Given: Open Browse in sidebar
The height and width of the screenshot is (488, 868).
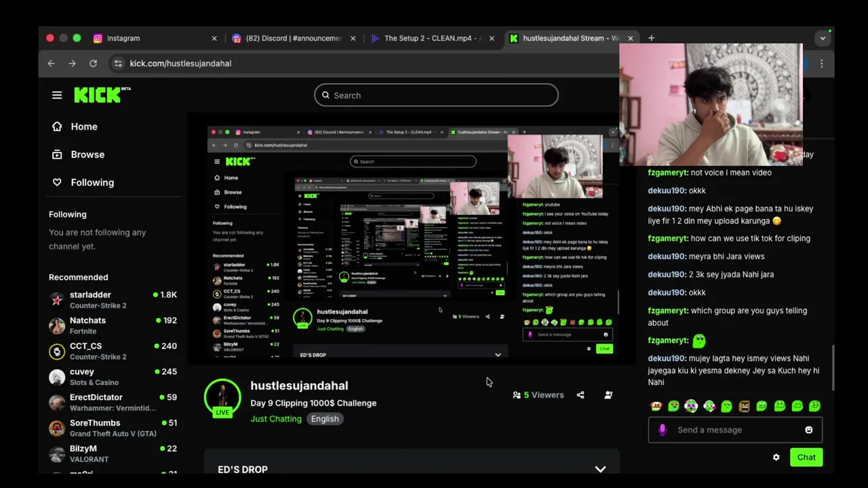Looking at the screenshot, I should pyautogui.click(x=78, y=154).
